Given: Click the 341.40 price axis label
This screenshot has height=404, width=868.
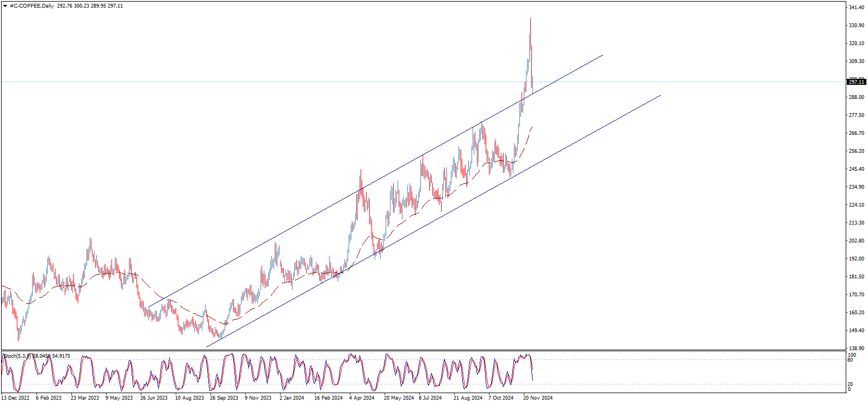Looking at the screenshot, I should (857, 8).
